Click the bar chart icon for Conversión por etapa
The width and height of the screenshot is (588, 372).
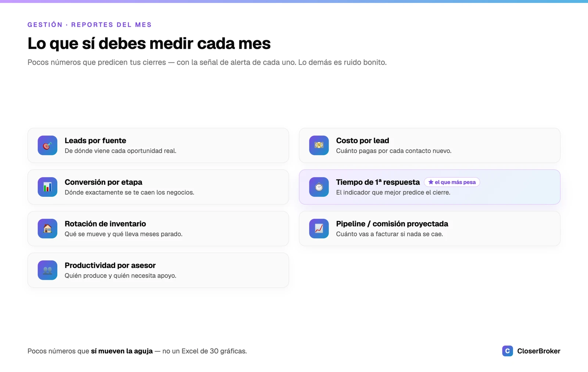[47, 187]
